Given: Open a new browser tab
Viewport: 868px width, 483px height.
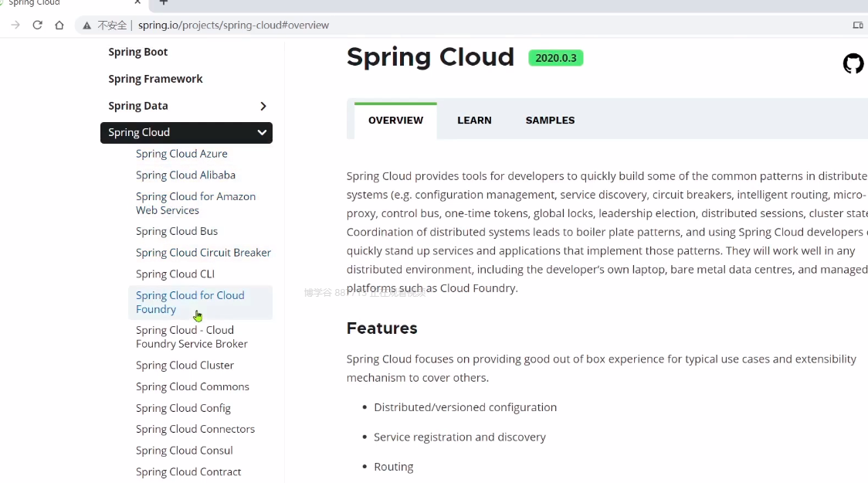Looking at the screenshot, I should (x=163, y=2).
